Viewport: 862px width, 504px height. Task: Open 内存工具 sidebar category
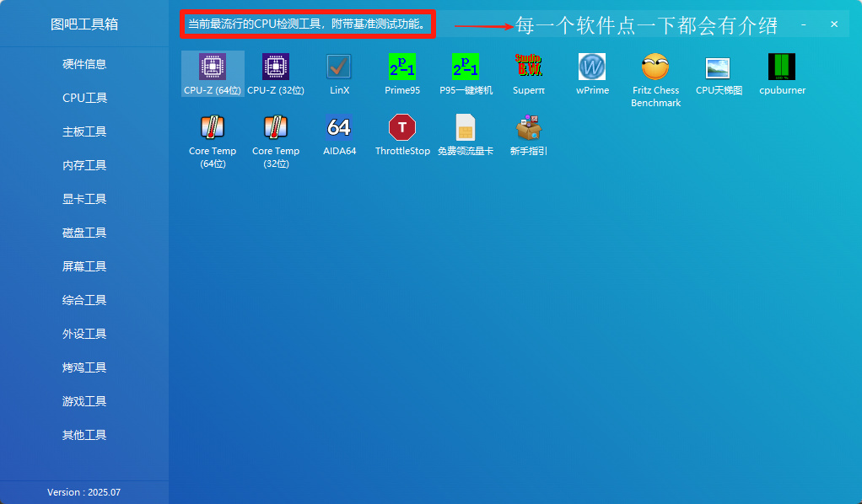pyautogui.click(x=84, y=165)
